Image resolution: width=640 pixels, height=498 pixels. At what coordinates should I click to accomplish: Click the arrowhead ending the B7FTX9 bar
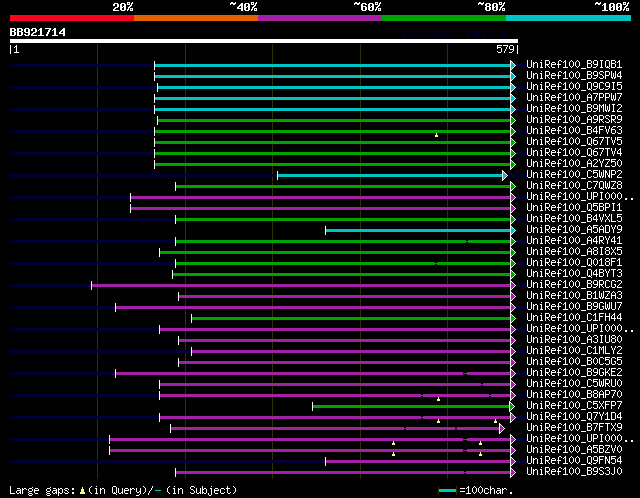click(x=502, y=428)
